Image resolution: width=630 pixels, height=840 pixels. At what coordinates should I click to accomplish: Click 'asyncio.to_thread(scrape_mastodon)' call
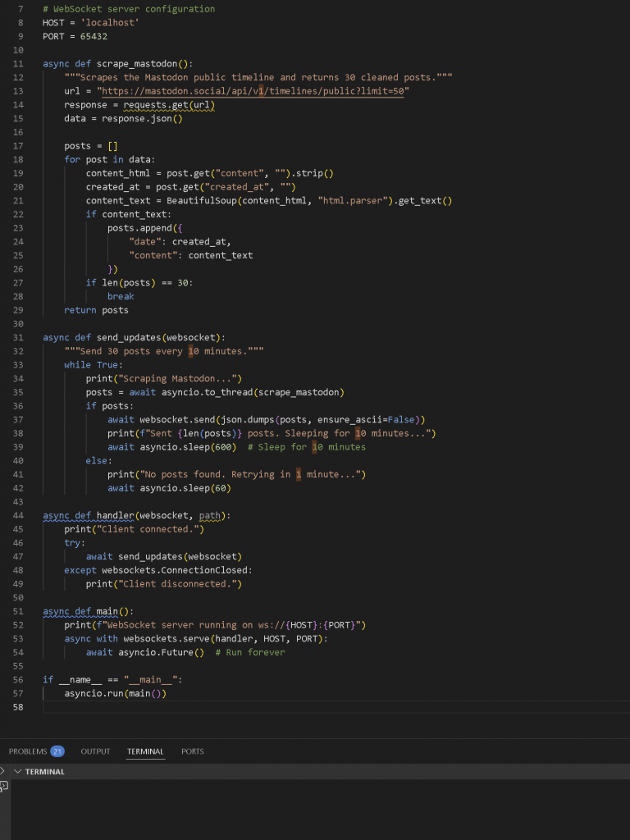click(x=253, y=392)
